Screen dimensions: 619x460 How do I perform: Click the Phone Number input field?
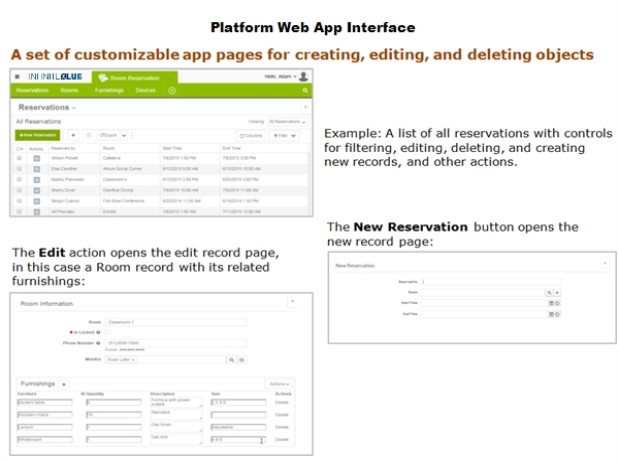point(175,342)
